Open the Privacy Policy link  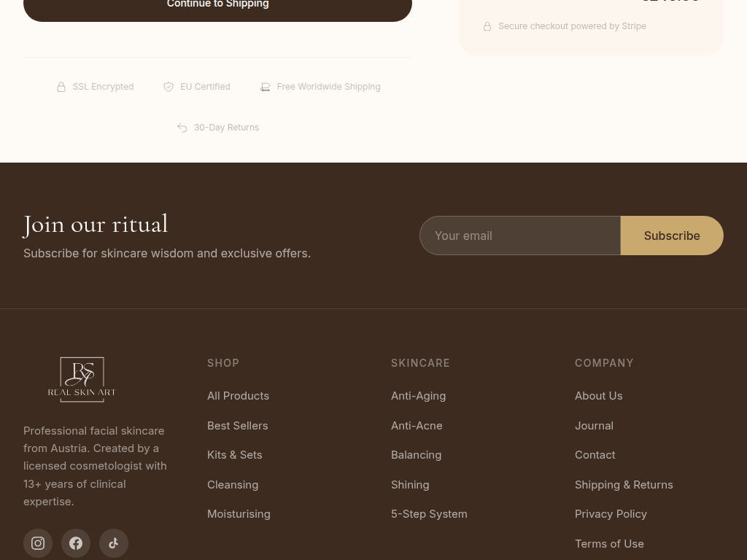coord(611,514)
